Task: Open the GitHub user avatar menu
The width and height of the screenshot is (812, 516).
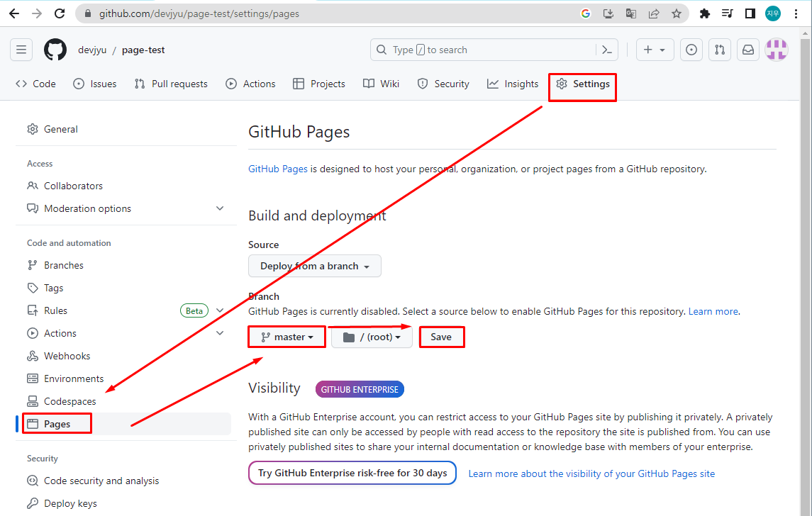Action: pos(777,50)
